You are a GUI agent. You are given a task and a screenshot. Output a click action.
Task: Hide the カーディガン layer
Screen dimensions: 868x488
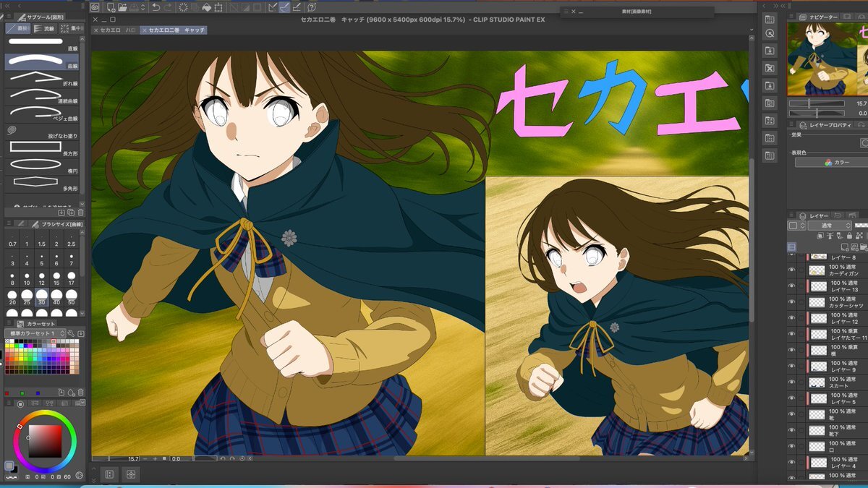[791, 270]
